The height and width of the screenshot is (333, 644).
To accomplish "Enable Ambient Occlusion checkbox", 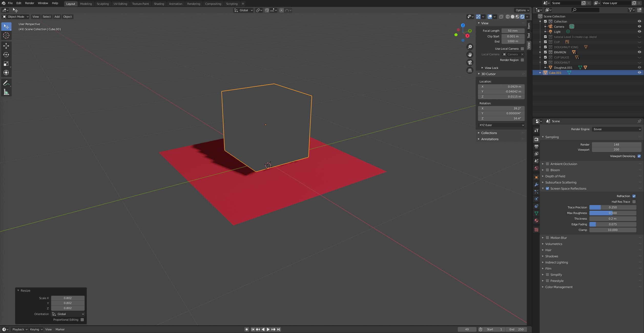I will point(547,164).
